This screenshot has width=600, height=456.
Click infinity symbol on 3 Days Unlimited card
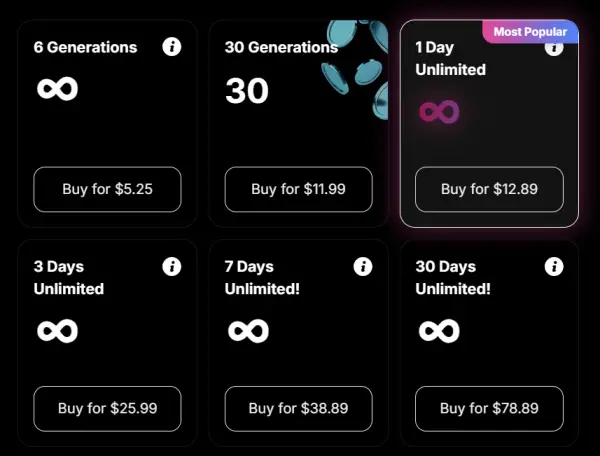(57, 331)
